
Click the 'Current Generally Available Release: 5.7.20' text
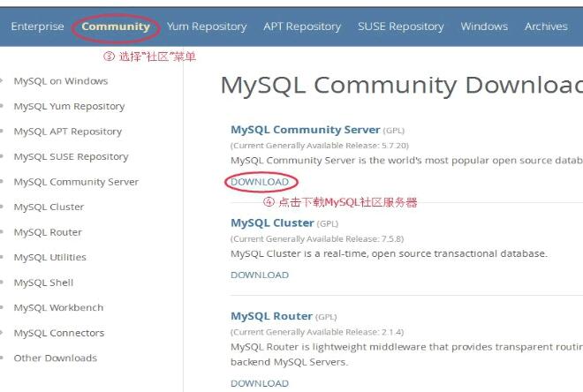click(x=320, y=146)
